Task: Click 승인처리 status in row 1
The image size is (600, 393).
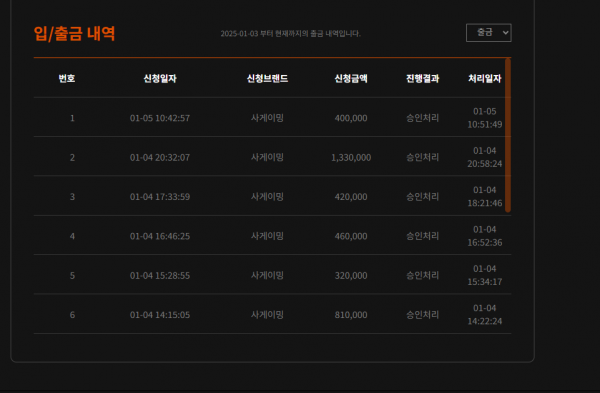Action: click(x=422, y=117)
